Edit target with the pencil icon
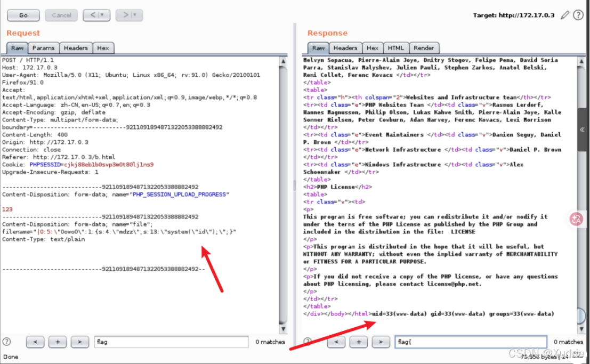Viewport: 590px width, 364px height. pyautogui.click(x=565, y=15)
